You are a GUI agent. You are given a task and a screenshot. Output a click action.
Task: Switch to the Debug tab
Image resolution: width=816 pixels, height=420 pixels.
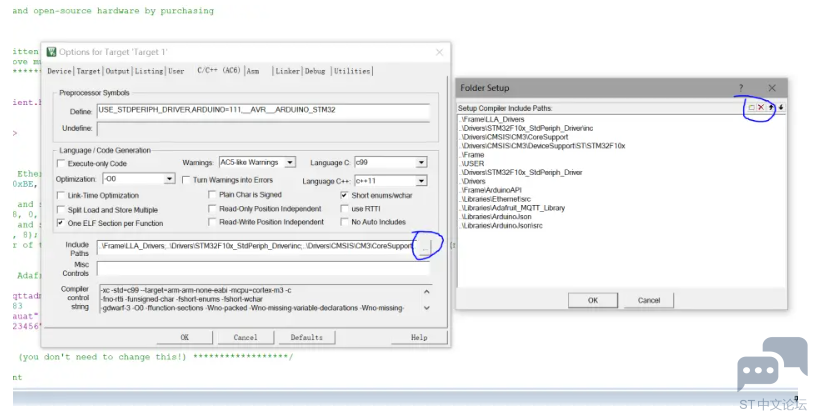tap(315, 71)
